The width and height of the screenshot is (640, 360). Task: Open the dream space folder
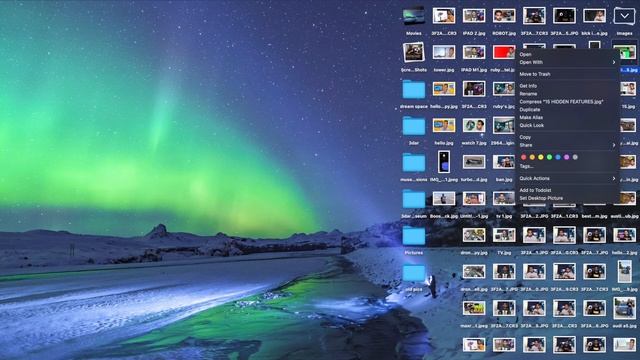pyautogui.click(x=413, y=89)
